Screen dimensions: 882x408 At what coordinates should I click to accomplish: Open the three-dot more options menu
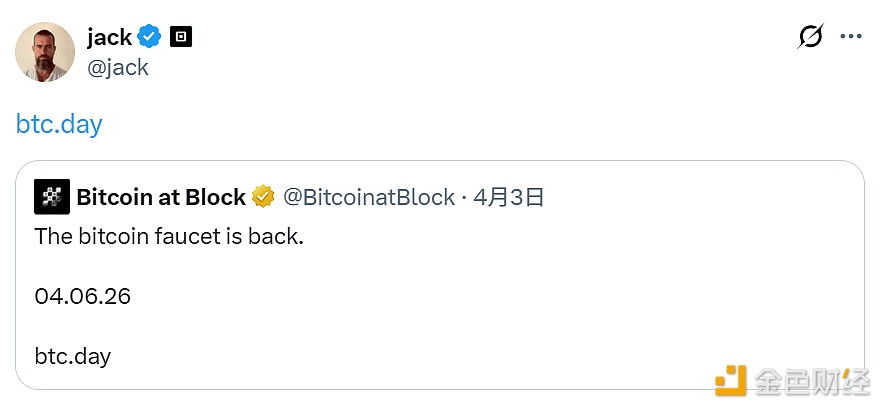pyautogui.click(x=850, y=37)
